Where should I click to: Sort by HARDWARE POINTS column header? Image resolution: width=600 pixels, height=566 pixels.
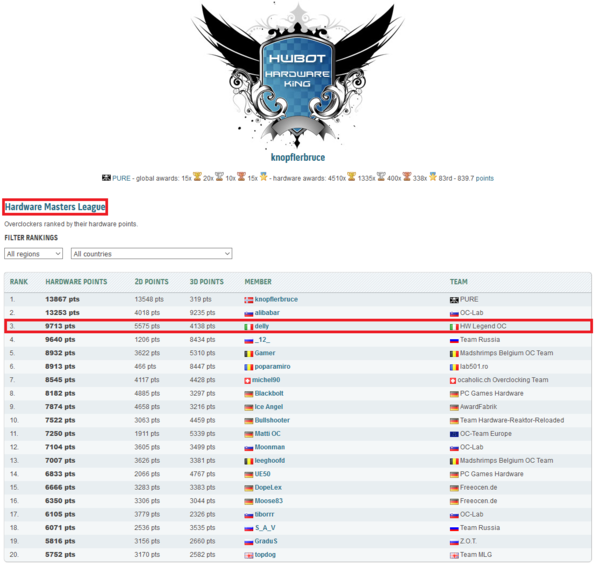pyautogui.click(x=76, y=282)
